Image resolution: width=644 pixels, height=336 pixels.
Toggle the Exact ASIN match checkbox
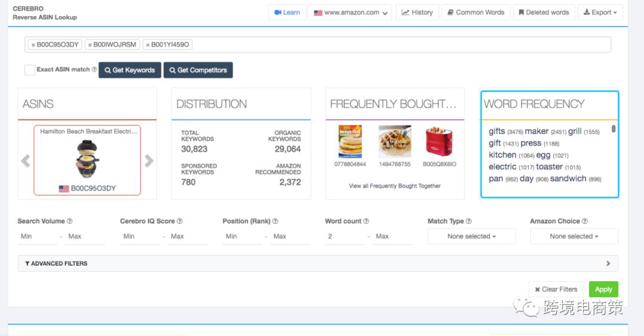coord(29,70)
